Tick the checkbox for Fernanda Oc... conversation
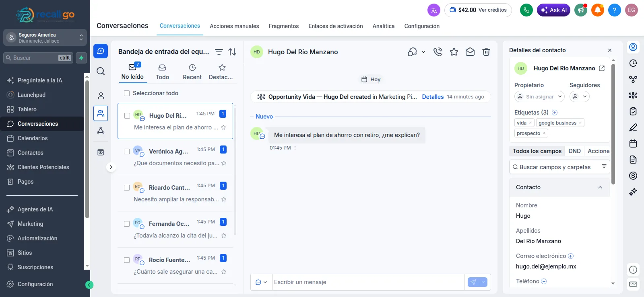This screenshot has width=644, height=297. click(x=127, y=224)
